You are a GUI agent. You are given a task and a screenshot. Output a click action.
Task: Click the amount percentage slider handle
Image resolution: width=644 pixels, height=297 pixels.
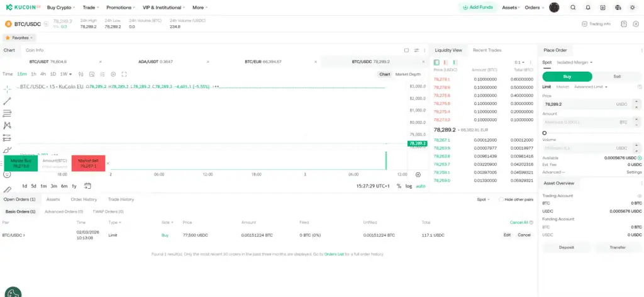point(545,133)
